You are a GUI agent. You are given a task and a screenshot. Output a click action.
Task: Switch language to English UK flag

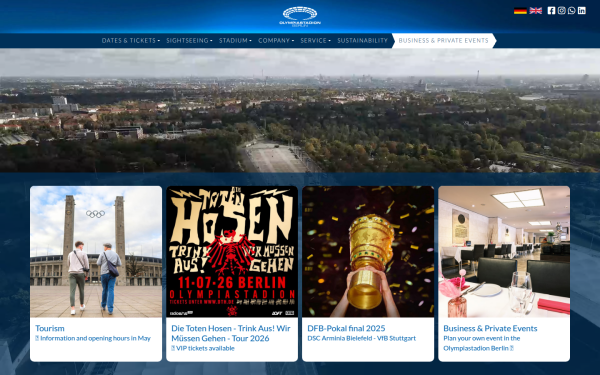tap(535, 11)
